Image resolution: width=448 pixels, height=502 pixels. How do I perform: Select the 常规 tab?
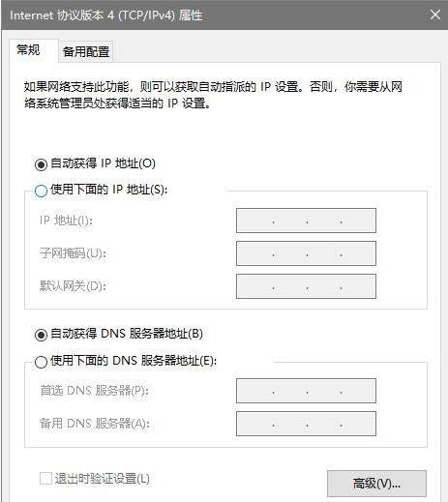(x=29, y=50)
